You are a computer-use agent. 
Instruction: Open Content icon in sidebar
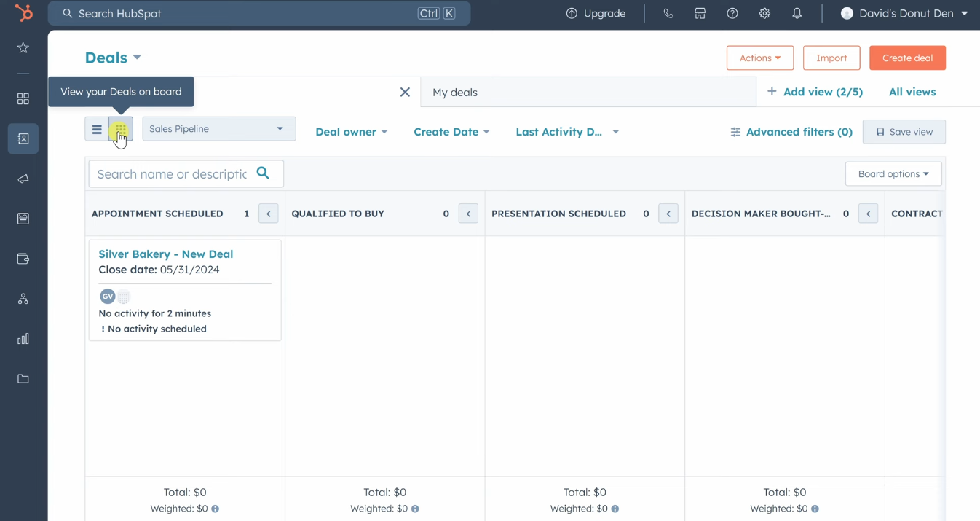(23, 219)
